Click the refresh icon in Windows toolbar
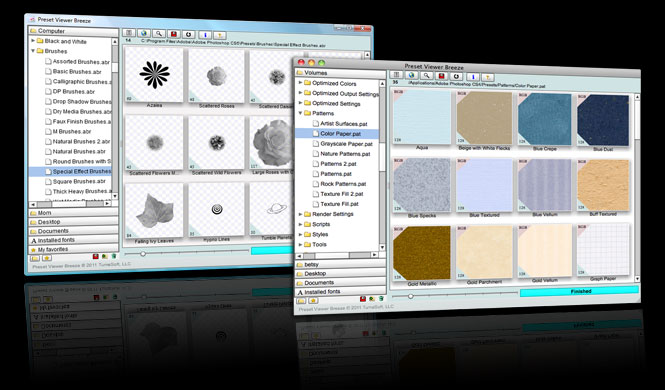This screenshot has height=390, width=665. point(189,34)
